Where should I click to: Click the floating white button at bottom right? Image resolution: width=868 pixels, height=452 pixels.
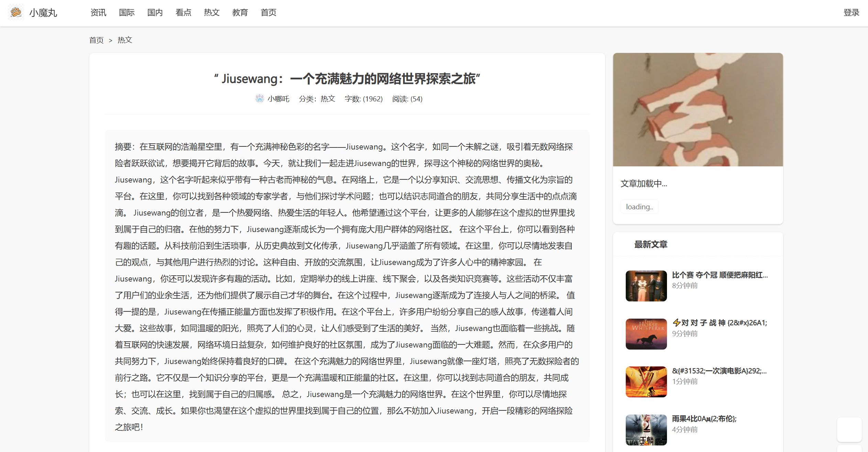[x=849, y=429]
